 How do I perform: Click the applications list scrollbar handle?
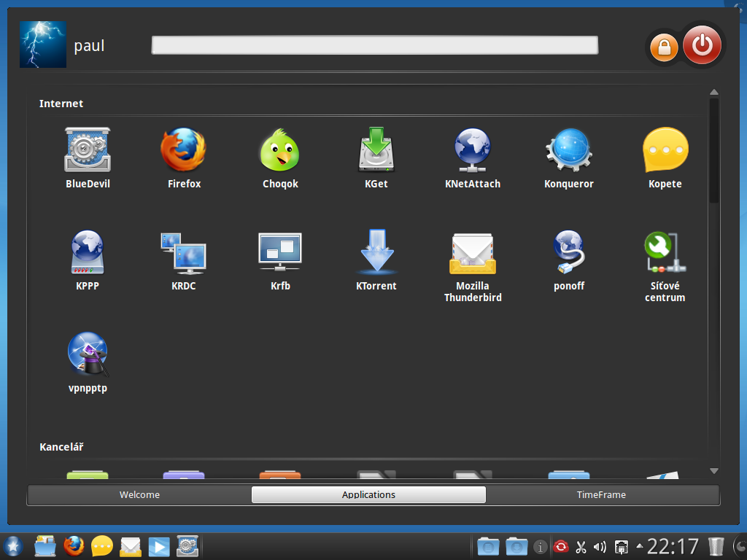tap(713, 150)
